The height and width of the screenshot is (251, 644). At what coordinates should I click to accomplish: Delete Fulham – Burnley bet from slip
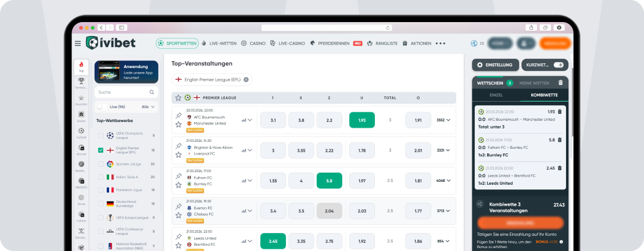[559, 140]
